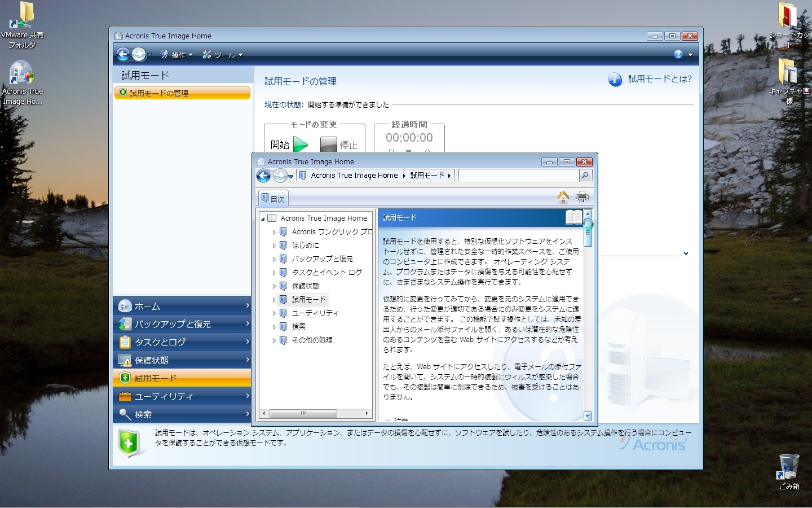Click 試用モード in the help breadcrumb
Image resolution: width=812 pixels, height=508 pixels.
click(x=427, y=176)
